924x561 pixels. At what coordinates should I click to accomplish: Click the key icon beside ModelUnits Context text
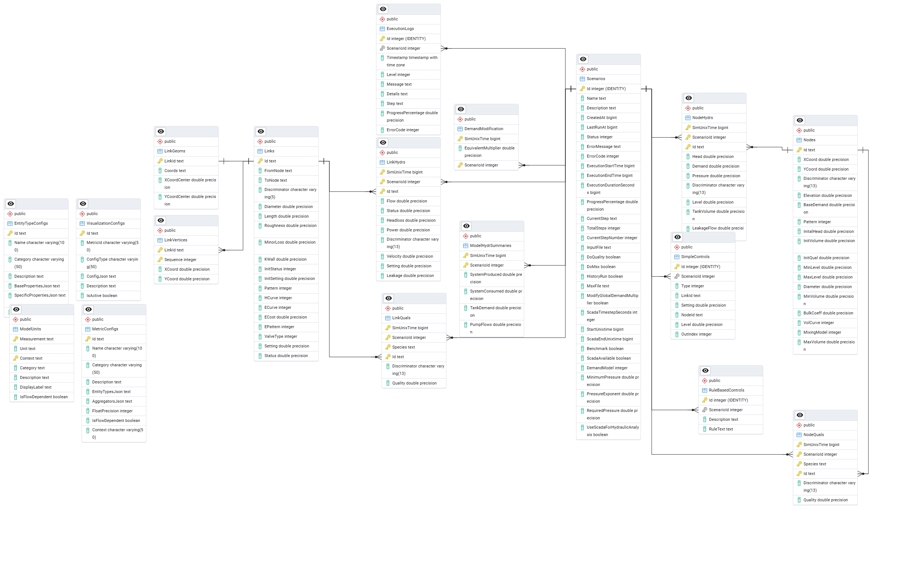click(x=15, y=358)
